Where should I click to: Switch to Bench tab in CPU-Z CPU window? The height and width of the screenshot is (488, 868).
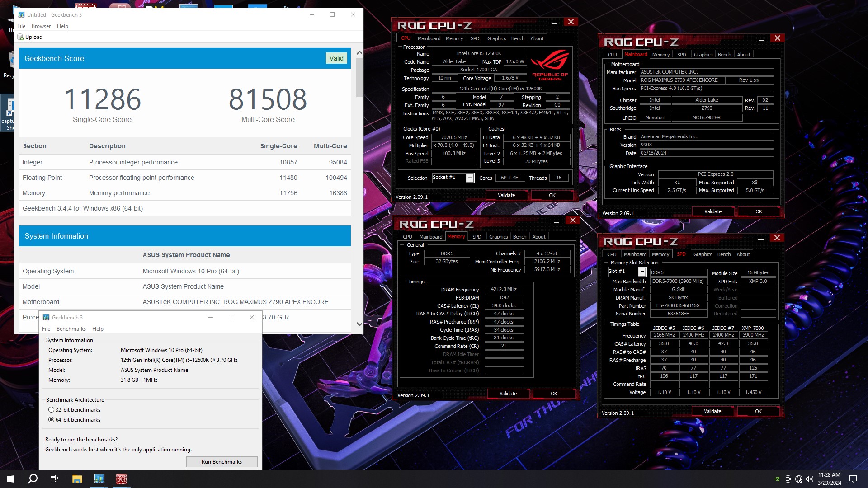click(x=518, y=38)
